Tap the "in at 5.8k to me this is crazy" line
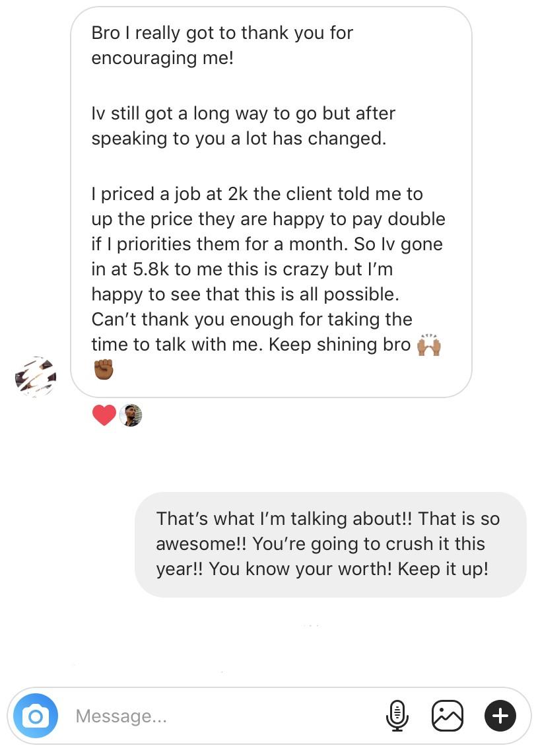The image size is (536, 756). click(x=244, y=269)
